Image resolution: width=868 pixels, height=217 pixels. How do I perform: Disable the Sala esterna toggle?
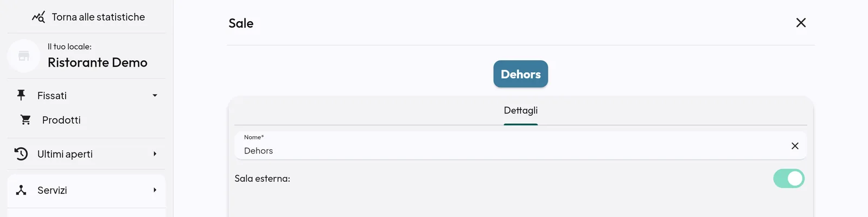click(x=789, y=178)
